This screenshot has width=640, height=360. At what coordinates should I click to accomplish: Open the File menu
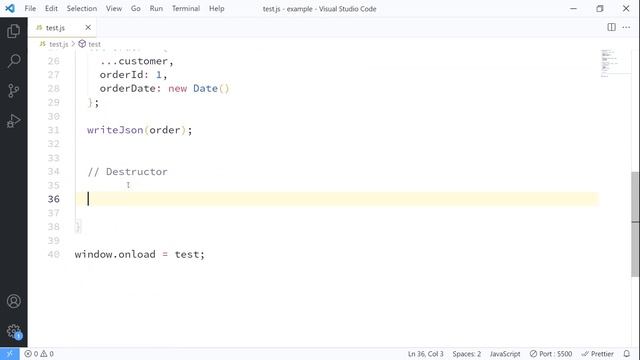pos(30,9)
